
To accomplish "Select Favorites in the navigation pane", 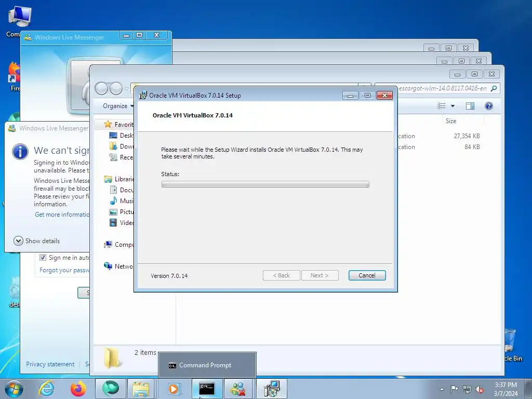I will pyautogui.click(x=118, y=124).
